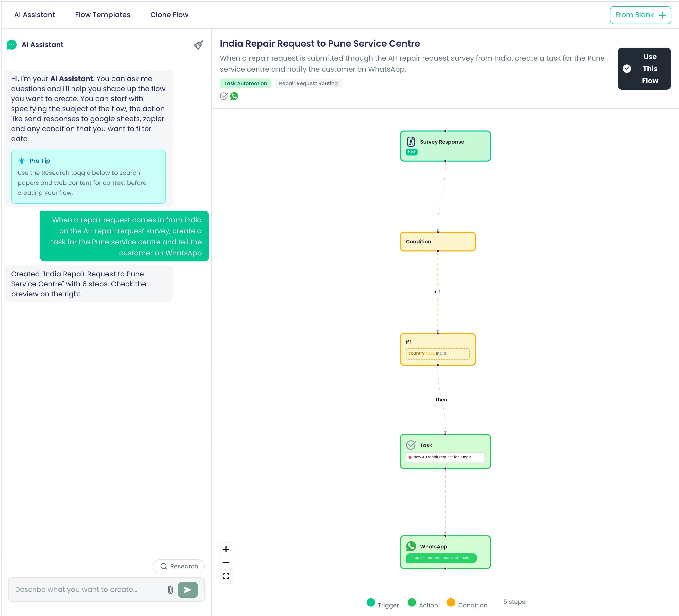Click the 'Pro Tip' heading text
The image size is (679, 616).
(40, 161)
